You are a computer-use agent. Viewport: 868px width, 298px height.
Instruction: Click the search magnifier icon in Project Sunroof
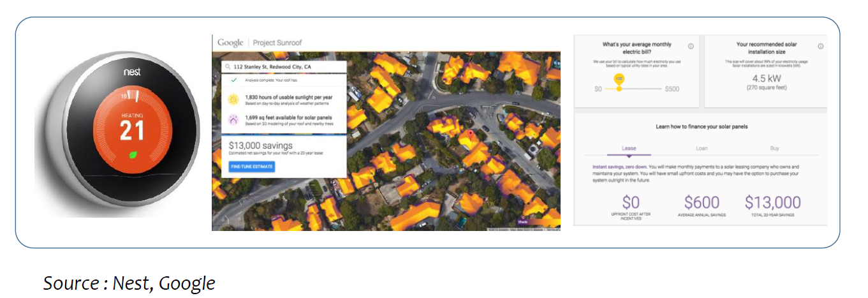(x=227, y=66)
